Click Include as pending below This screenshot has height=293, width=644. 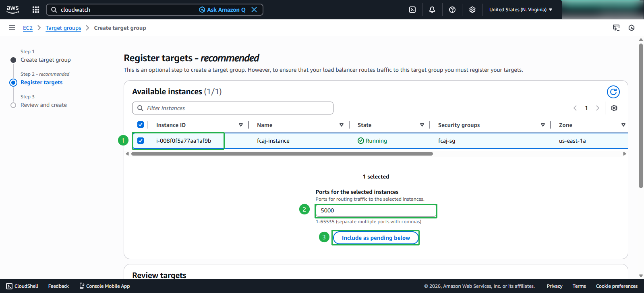tap(376, 238)
